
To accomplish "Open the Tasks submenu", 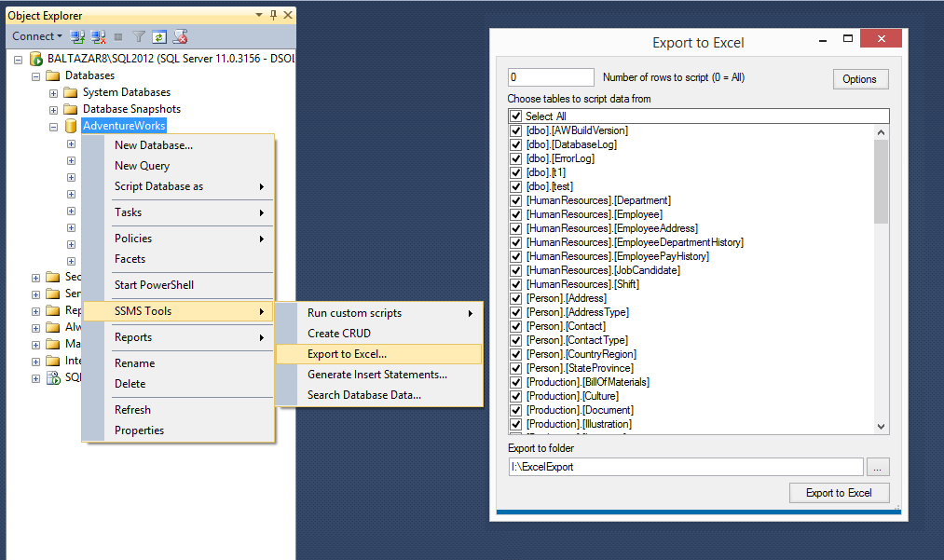I will (178, 212).
